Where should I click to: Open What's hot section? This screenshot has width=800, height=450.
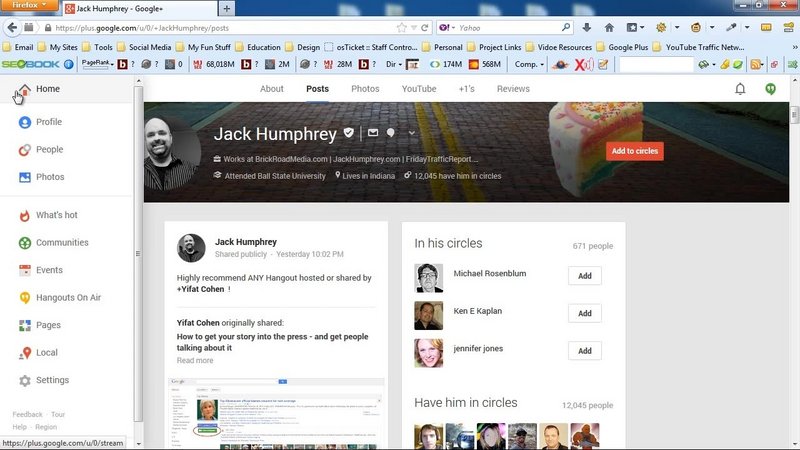47,215
